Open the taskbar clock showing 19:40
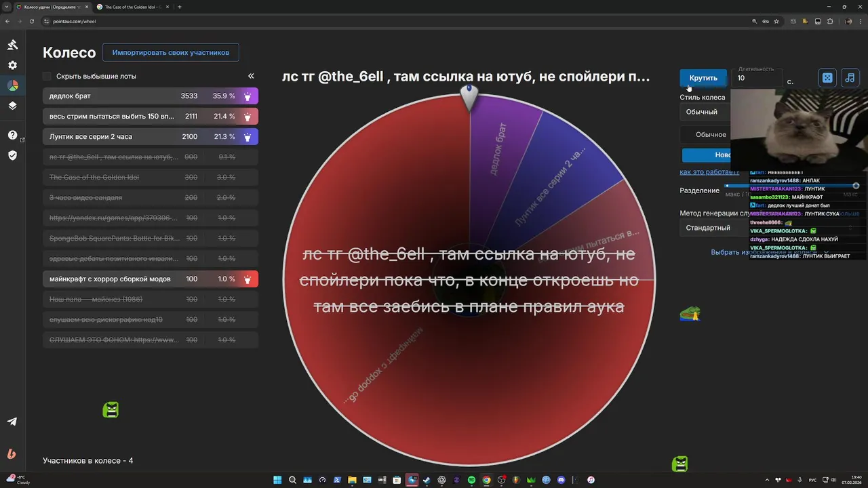The image size is (868, 488). tap(851, 480)
